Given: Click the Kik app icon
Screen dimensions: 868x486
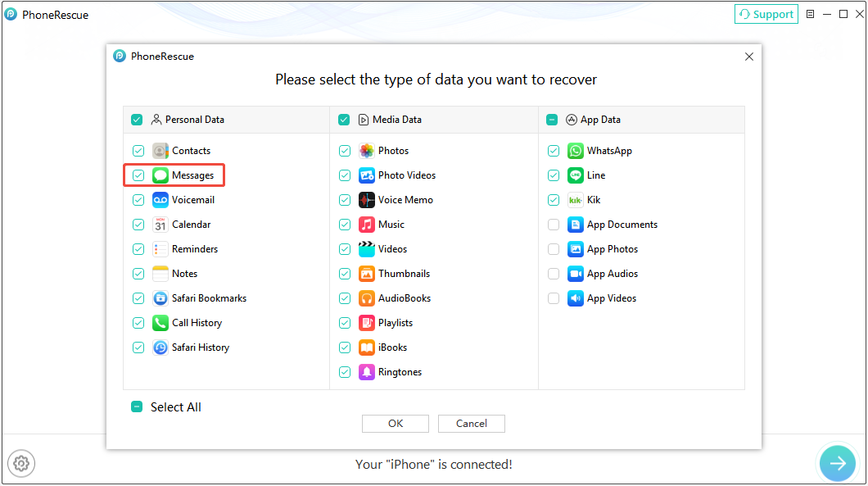Looking at the screenshot, I should point(575,199).
